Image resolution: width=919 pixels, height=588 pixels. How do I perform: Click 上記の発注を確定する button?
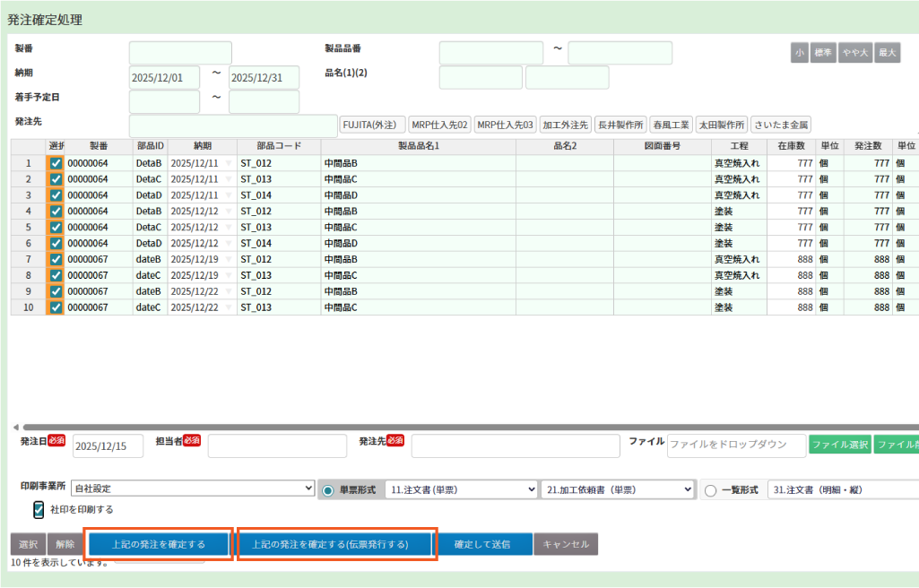(159, 544)
